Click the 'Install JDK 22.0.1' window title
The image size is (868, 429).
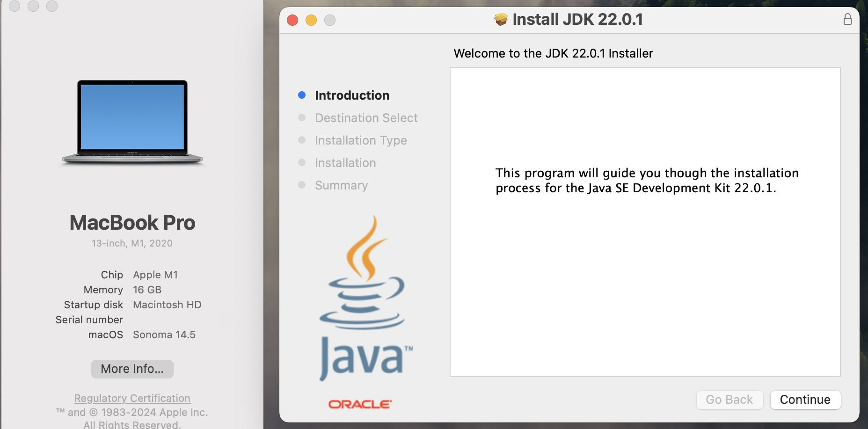coord(577,19)
